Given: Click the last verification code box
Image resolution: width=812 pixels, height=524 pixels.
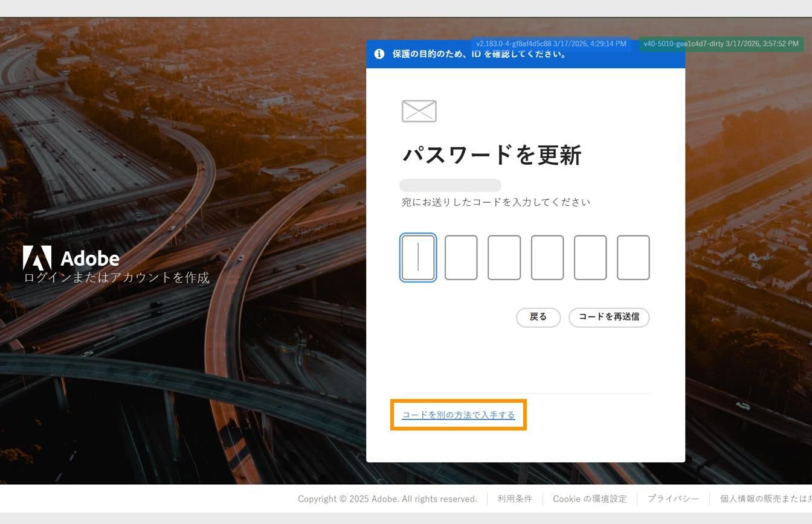Looking at the screenshot, I should (x=633, y=258).
